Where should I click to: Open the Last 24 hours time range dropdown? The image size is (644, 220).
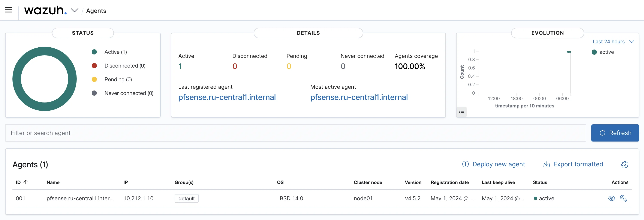[x=610, y=42]
